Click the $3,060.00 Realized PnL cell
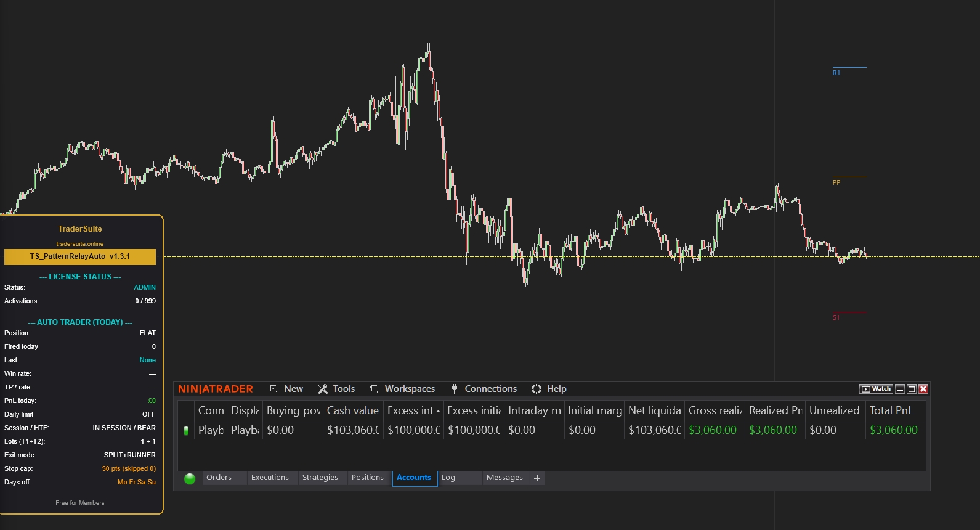 [x=775, y=430]
